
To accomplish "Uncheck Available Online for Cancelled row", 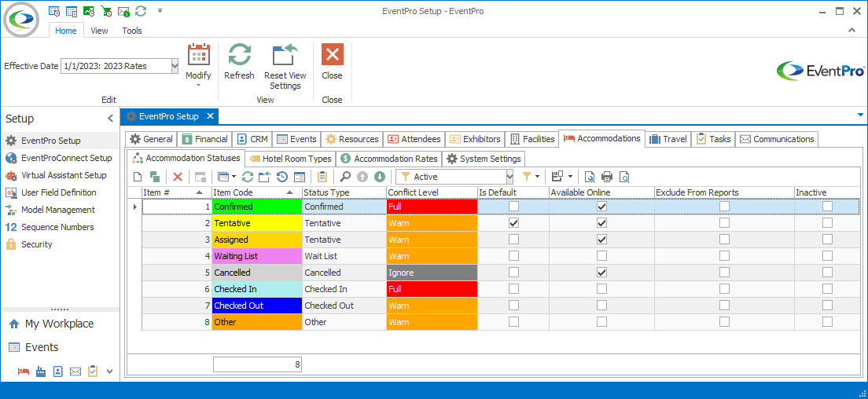I will (x=601, y=273).
